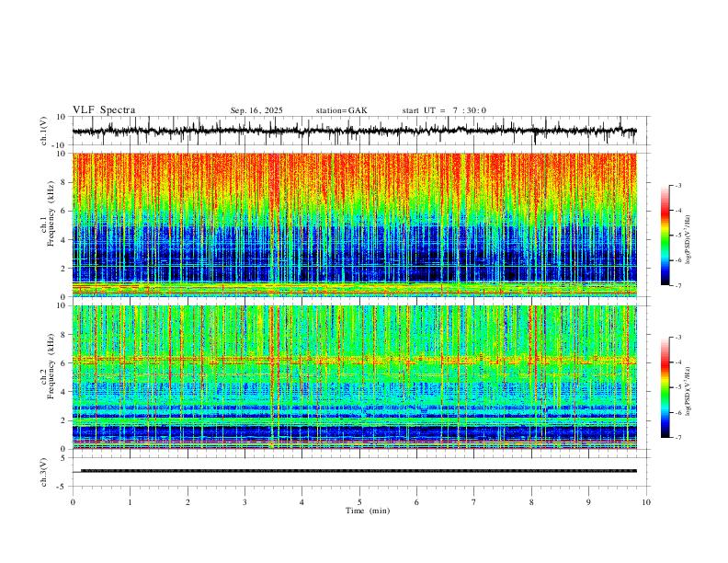The width and height of the screenshot is (728, 563).
Task: Click the "3" tick on the time axis
Action: point(245,502)
